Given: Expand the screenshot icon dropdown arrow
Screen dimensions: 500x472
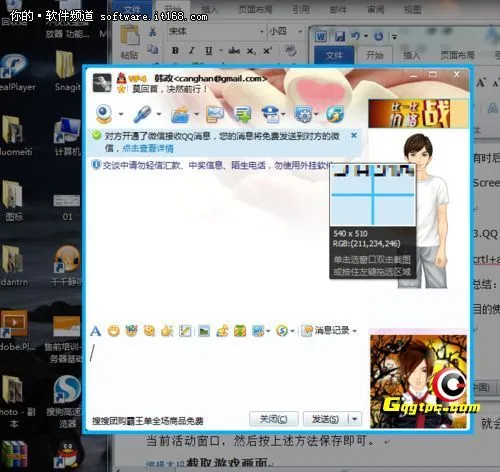Looking at the screenshot, I should pos(268,331).
